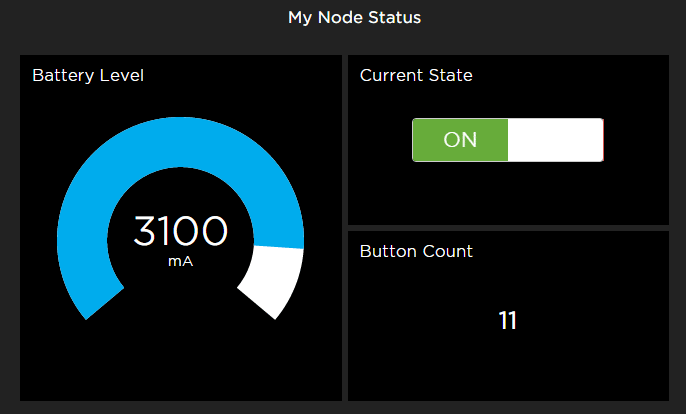The width and height of the screenshot is (686, 414).
Task: Select the Button Count value 11
Action: (508, 320)
